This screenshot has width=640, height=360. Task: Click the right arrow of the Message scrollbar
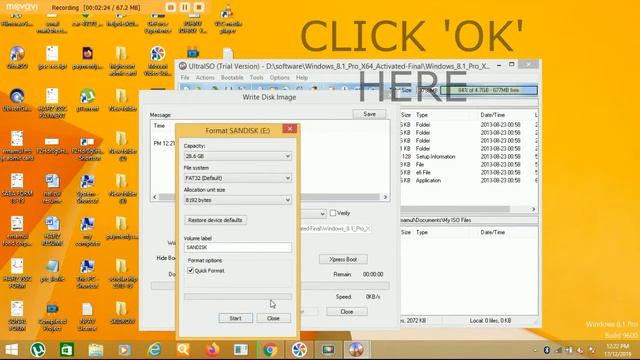click(x=385, y=197)
